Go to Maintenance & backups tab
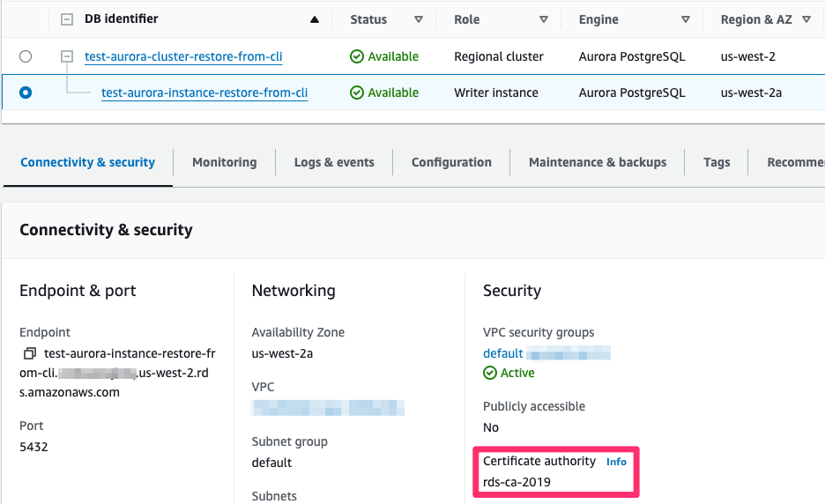825x504 pixels. (x=598, y=162)
